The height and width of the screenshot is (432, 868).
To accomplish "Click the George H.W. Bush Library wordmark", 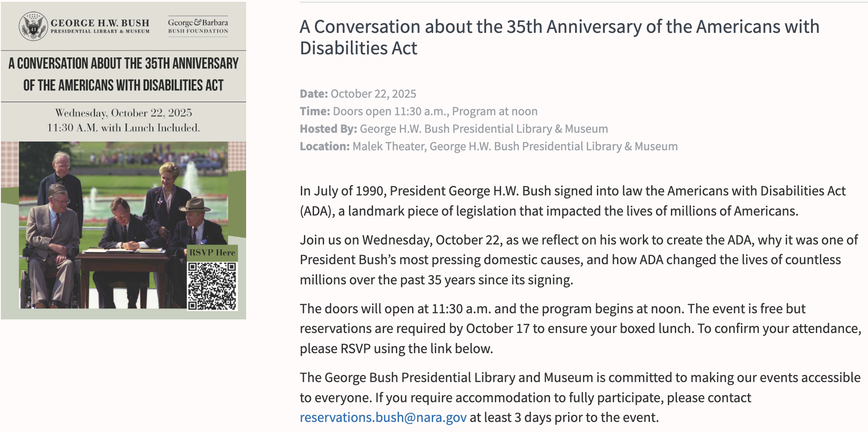I will click(x=100, y=26).
